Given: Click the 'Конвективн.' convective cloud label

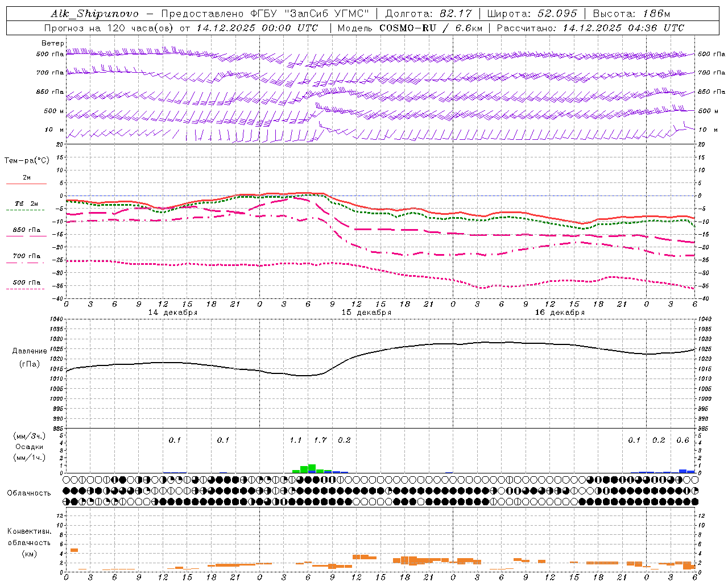Looking at the screenshot, I should point(30,531).
